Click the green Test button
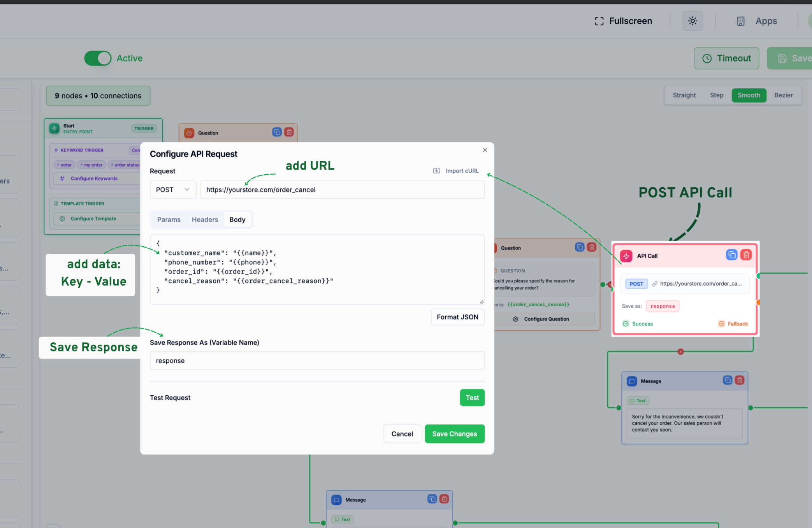This screenshot has height=528, width=812. (472, 398)
